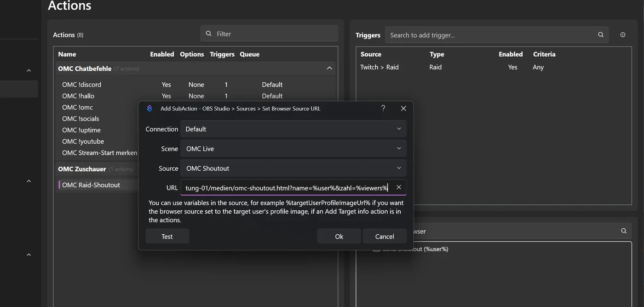Image resolution: width=644 pixels, height=307 pixels.
Task: Focus the actions Filter field
Action: [269, 34]
